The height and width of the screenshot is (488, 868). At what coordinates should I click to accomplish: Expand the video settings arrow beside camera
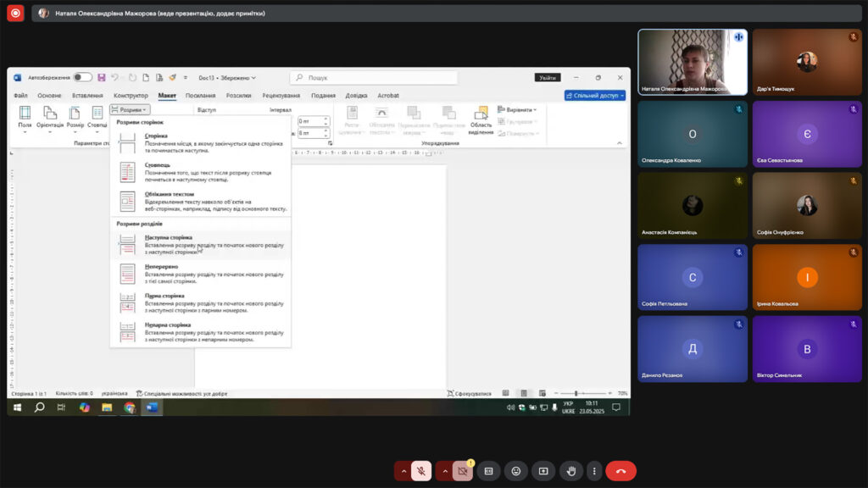click(x=444, y=471)
